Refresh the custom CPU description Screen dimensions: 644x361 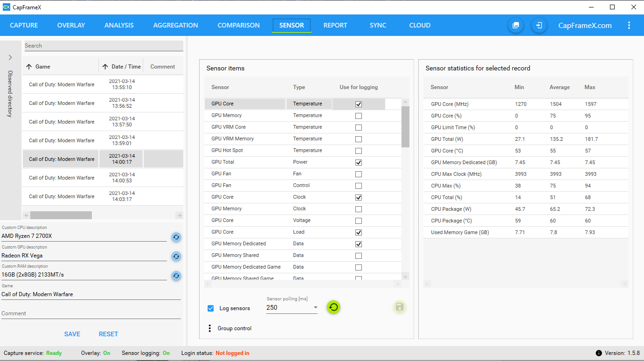click(176, 237)
